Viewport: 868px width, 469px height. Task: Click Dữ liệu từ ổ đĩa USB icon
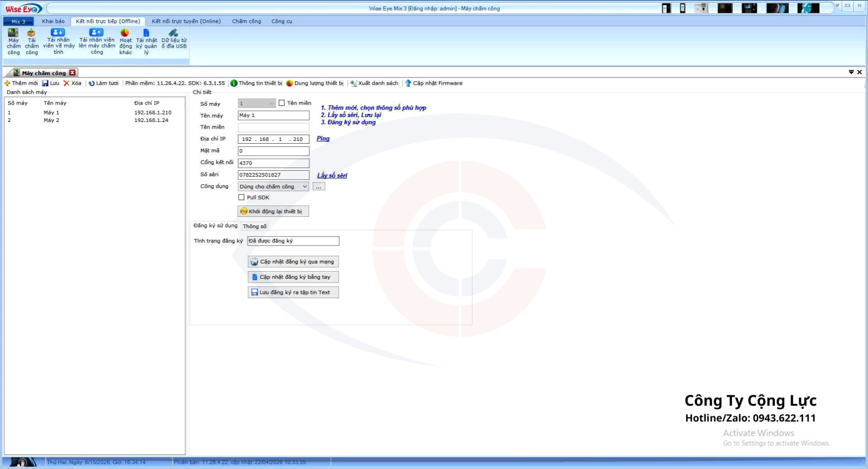pyautogui.click(x=174, y=33)
